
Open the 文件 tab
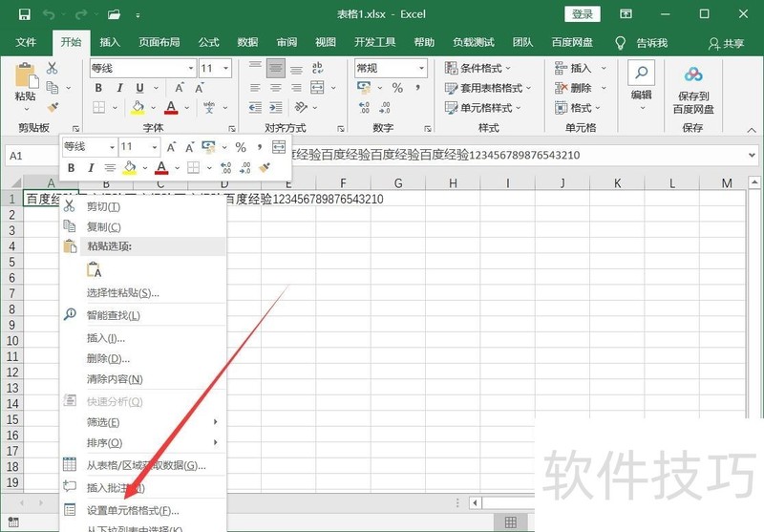pyautogui.click(x=26, y=42)
